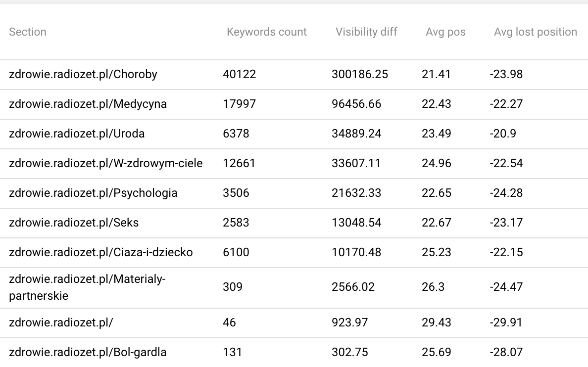Select visibility diff value 96456.66
This screenshot has height=367, width=588.
click(356, 104)
